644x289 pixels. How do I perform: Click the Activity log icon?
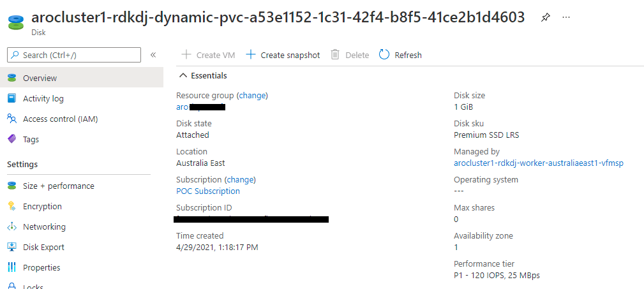tap(11, 98)
